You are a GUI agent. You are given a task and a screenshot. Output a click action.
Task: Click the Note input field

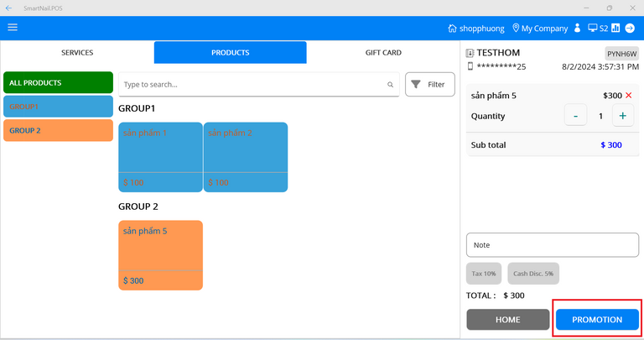click(552, 245)
